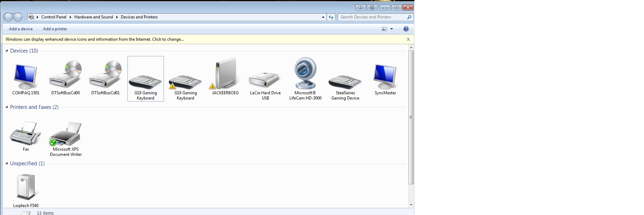Viewport: 644px width, 215px height.
Task: Collapse the Printers and Faxes (2) group
Action: pos(7,107)
